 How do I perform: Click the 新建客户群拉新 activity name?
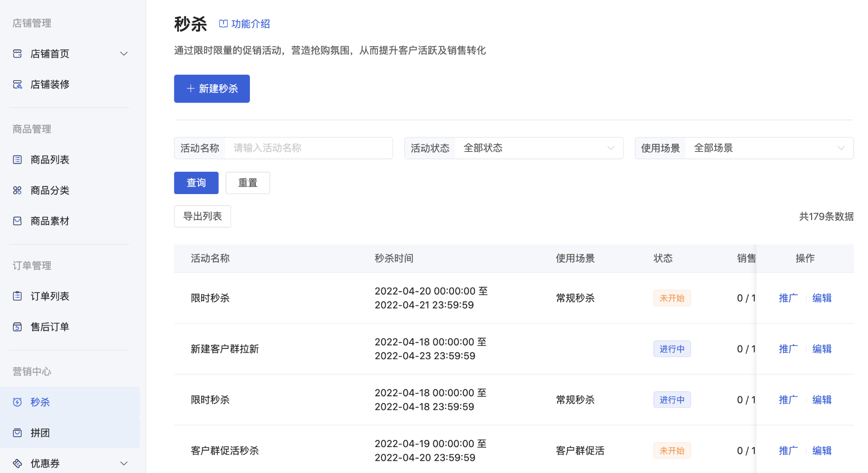[225, 349]
